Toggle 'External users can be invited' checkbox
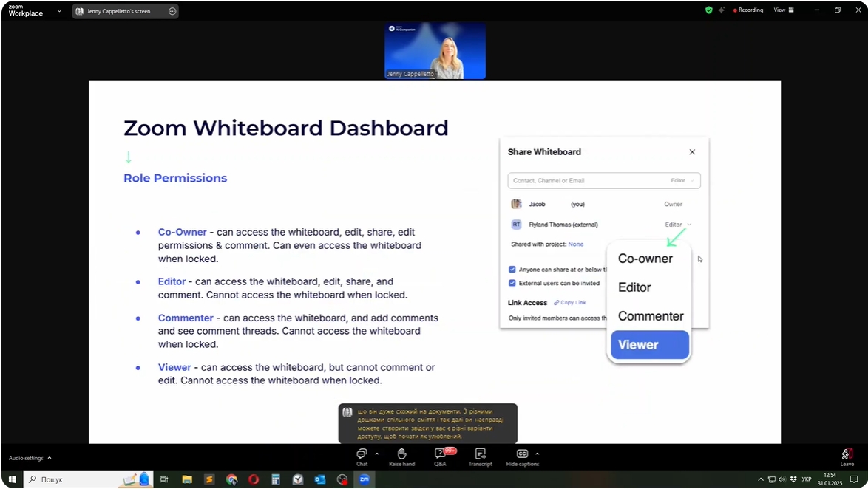 (x=512, y=283)
